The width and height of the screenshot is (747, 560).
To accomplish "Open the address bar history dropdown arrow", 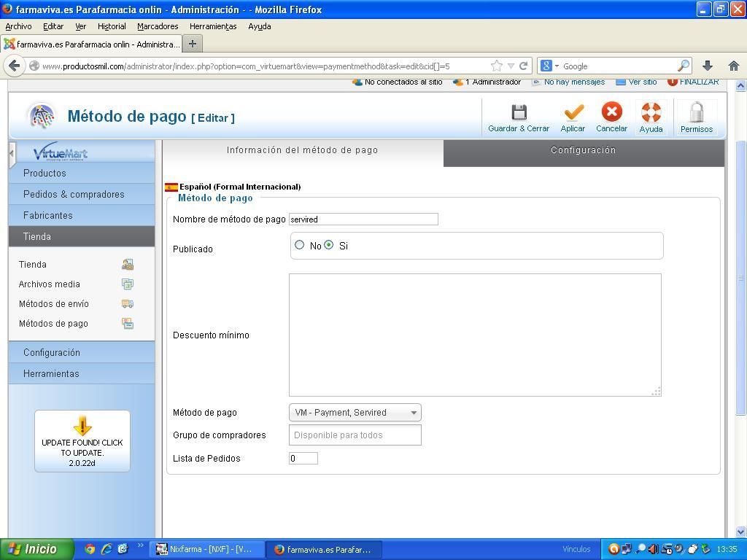I will coord(511,66).
